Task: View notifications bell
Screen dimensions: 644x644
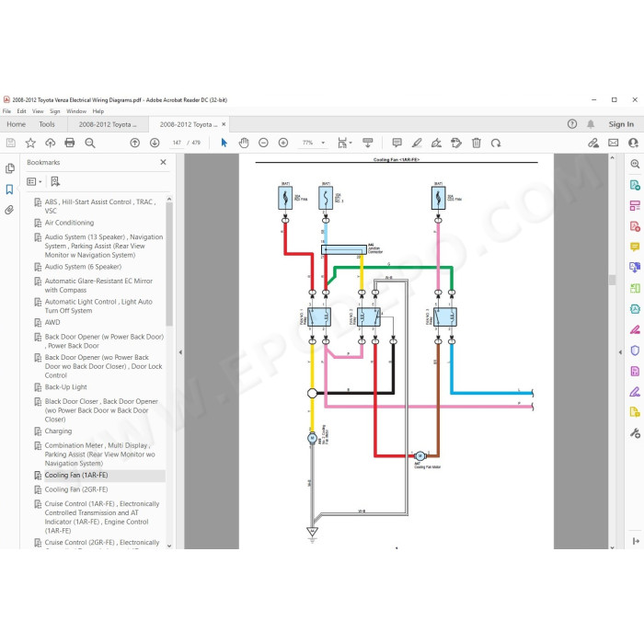Action: pos(591,124)
